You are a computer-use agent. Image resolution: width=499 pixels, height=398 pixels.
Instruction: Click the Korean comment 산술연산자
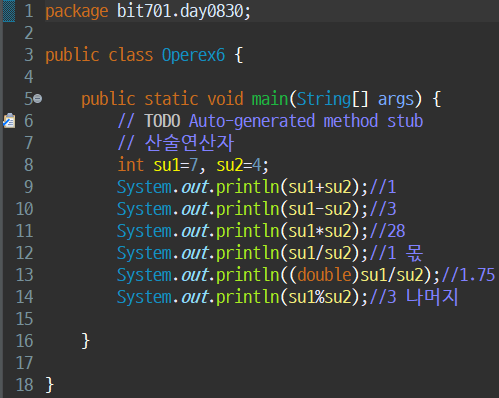[176, 143]
